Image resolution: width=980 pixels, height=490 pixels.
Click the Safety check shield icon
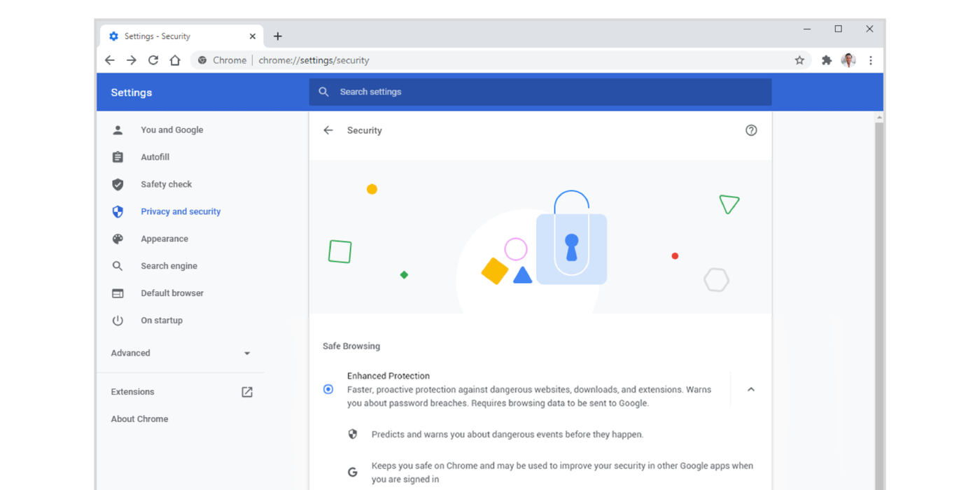pos(118,184)
